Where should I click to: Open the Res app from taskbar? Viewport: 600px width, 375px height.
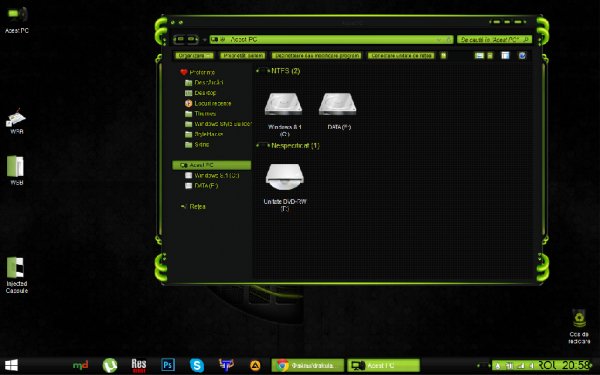pos(139,365)
